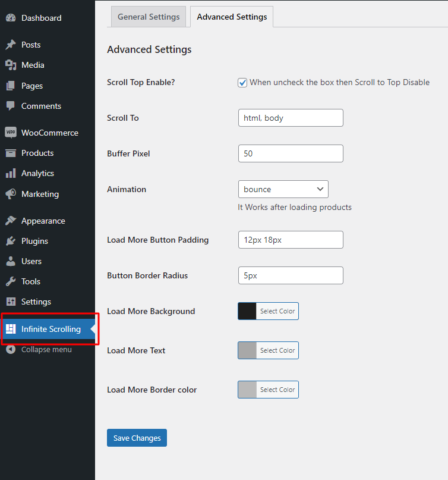
Task: Click the 'When uncheck the box' description label
Action: click(339, 82)
